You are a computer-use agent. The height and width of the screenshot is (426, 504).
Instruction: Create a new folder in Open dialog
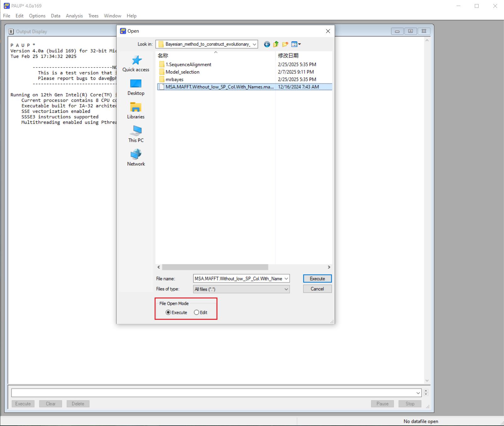coord(285,44)
